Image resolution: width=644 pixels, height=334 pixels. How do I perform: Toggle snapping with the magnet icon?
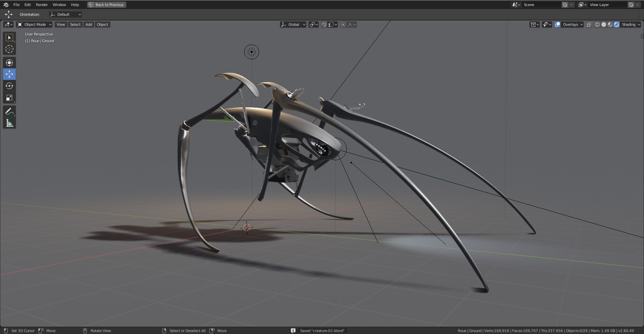tap(324, 24)
